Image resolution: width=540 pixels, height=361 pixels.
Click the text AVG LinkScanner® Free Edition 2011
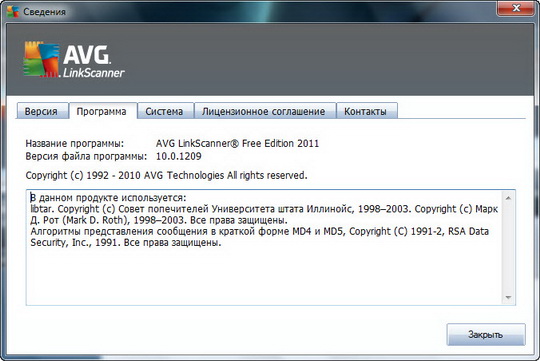coord(237,143)
